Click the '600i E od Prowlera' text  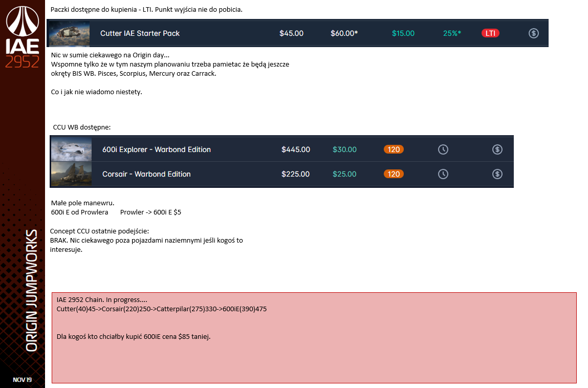[79, 212]
